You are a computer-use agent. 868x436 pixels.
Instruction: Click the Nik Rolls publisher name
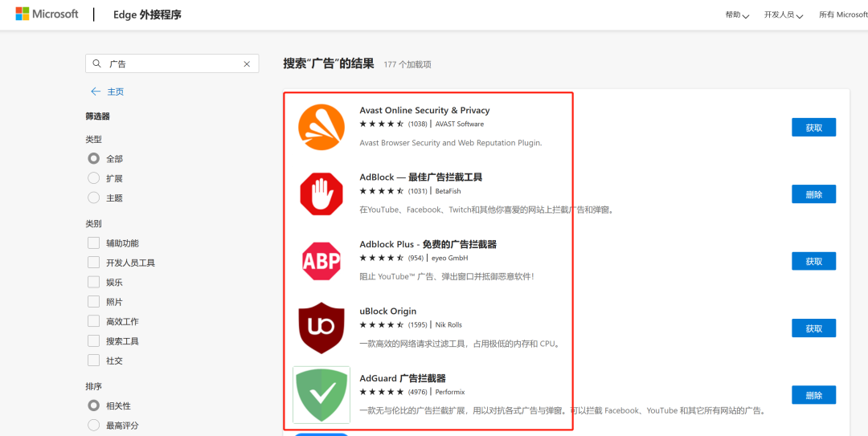449,324
